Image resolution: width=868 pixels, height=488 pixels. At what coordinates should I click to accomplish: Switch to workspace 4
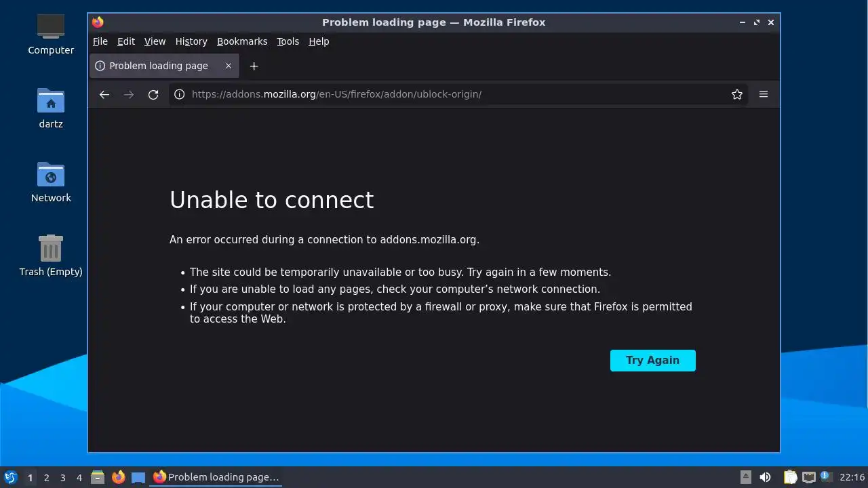coord(79,478)
